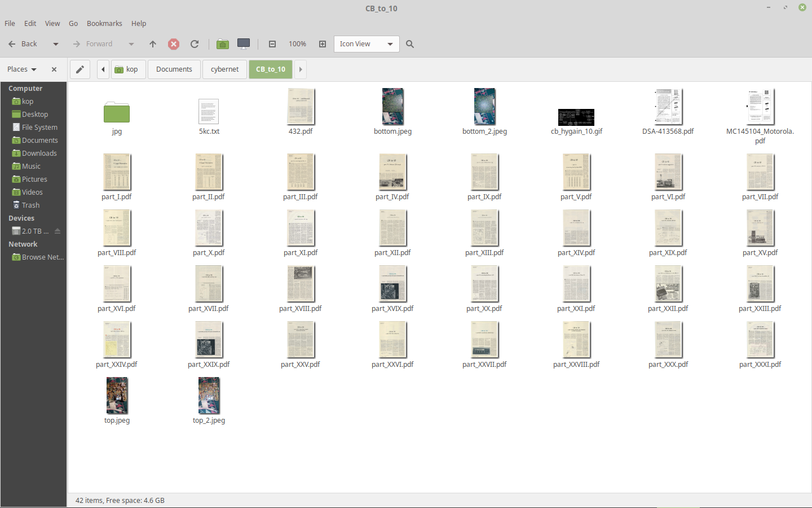This screenshot has height=508, width=812.
Task: Switch to the Documents breadcrumb
Action: coord(174,69)
